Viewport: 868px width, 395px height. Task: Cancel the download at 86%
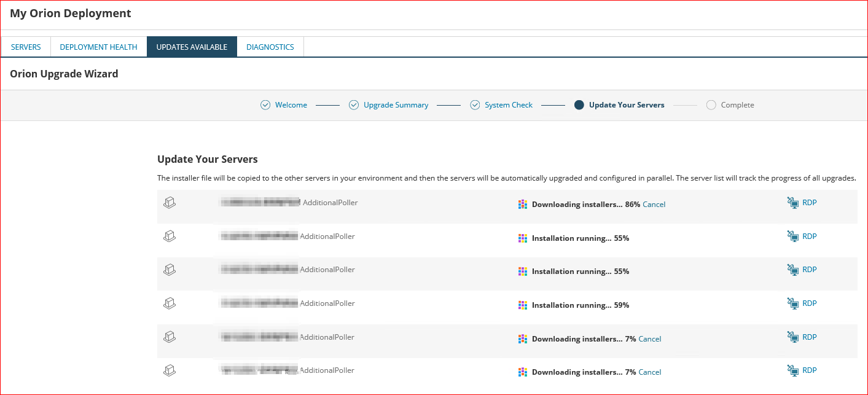point(654,205)
